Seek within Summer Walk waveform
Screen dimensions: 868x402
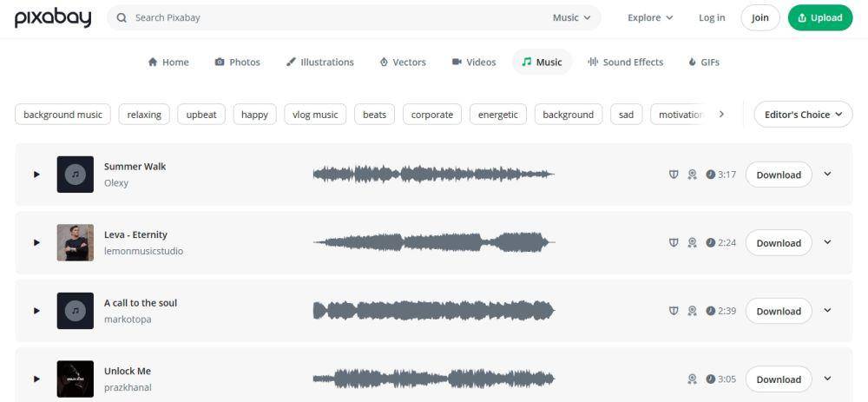(433, 175)
